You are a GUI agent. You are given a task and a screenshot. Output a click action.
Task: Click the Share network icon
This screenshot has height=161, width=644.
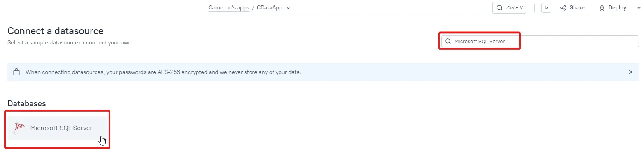[x=563, y=8]
